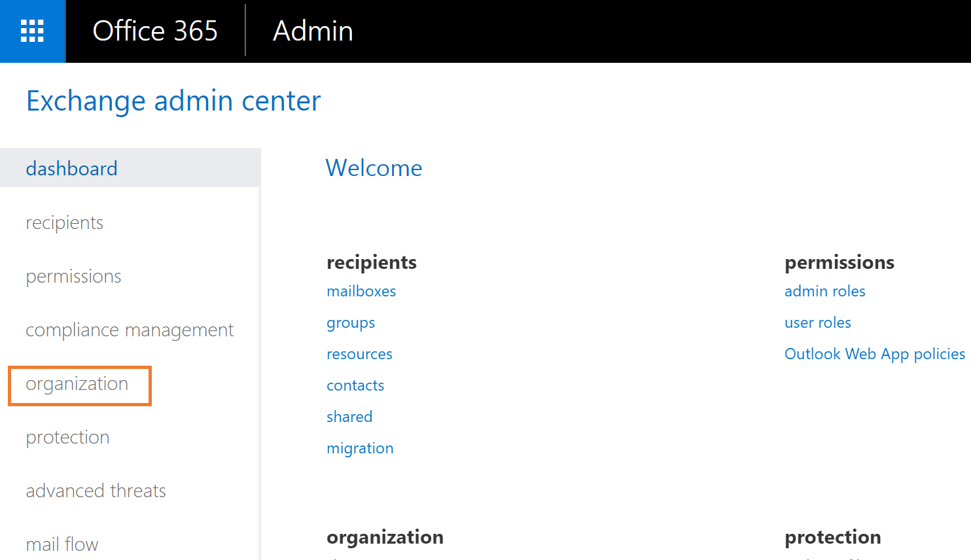Open the mailboxes link under recipients
Screen dimensions: 971x560
pos(361,292)
